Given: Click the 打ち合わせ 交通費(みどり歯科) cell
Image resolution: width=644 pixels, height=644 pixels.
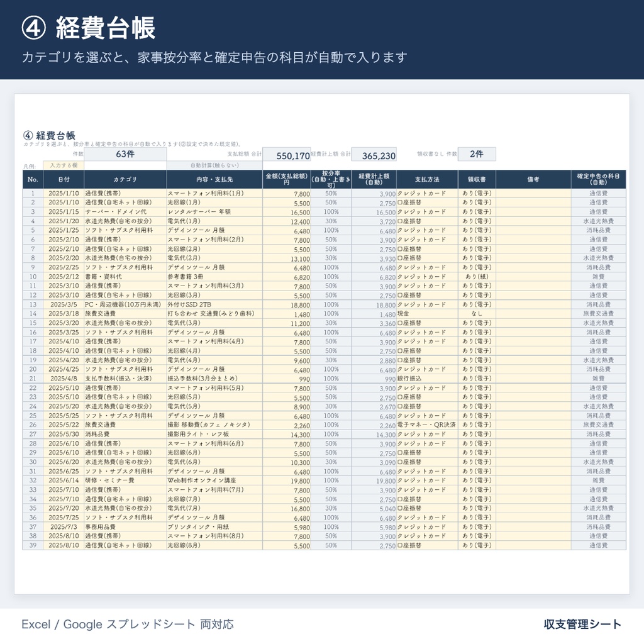Looking at the screenshot, I should pos(214,314).
